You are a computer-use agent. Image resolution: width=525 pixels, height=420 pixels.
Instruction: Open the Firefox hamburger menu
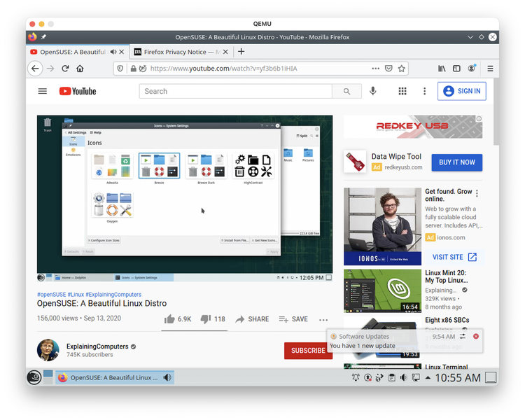click(490, 69)
